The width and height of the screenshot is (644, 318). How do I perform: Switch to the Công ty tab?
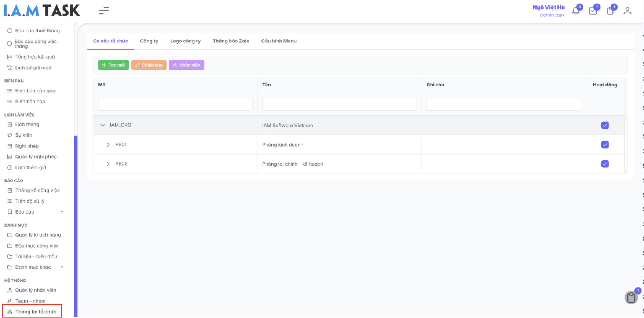149,41
